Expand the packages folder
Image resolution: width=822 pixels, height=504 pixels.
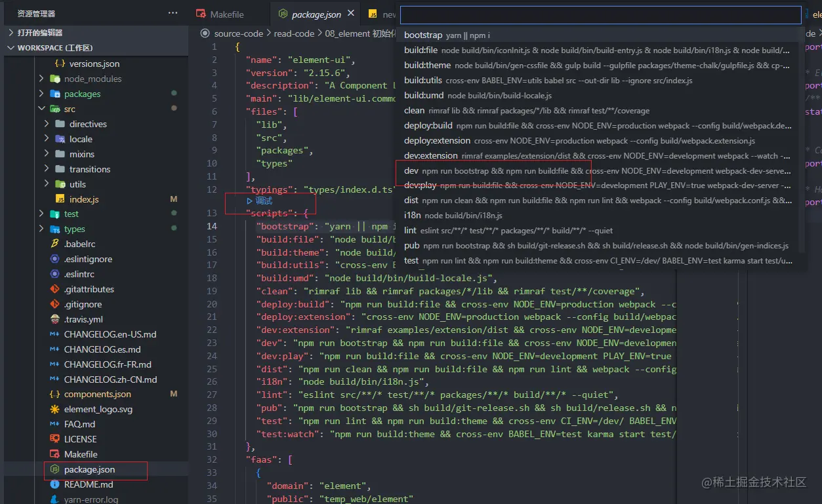click(41, 94)
